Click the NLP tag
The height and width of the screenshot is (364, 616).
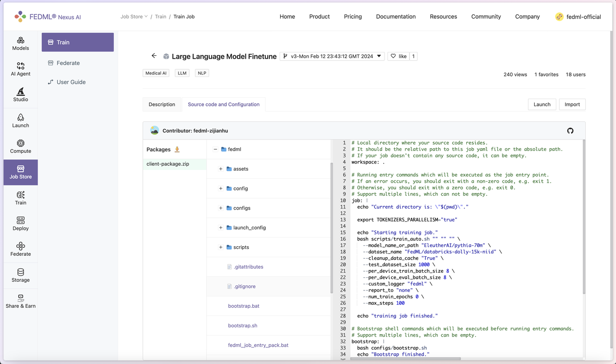pyautogui.click(x=202, y=73)
